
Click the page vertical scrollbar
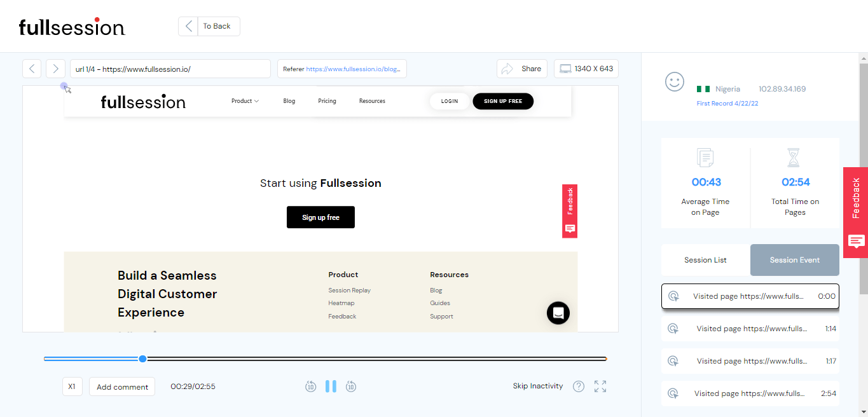pyautogui.click(x=864, y=178)
